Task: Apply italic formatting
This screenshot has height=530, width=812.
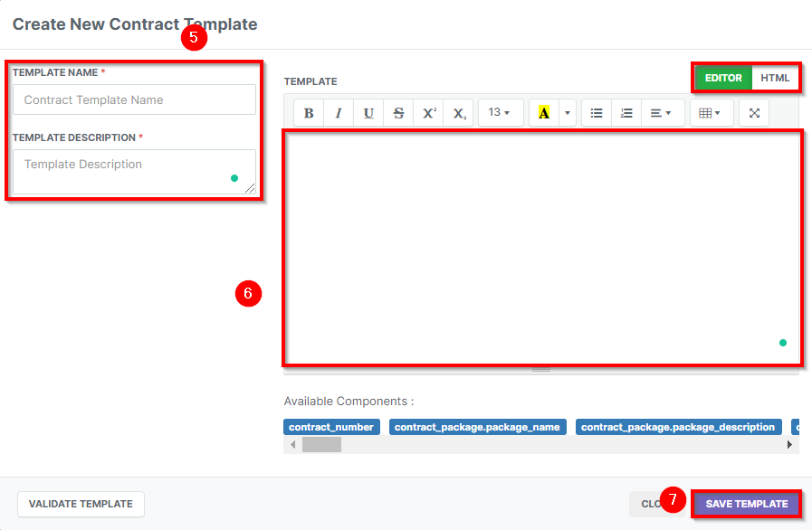Action: [x=339, y=113]
